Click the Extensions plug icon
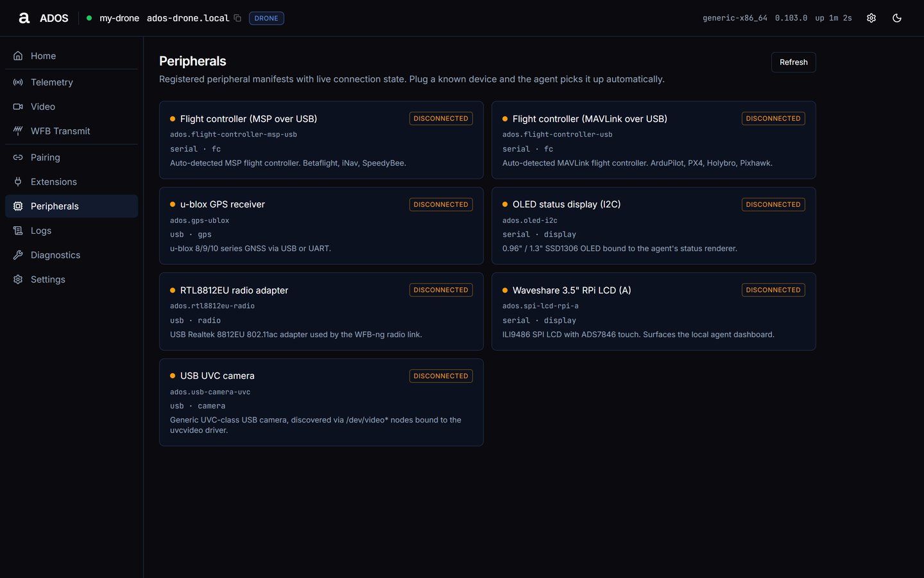Image resolution: width=924 pixels, height=578 pixels. coord(18,182)
